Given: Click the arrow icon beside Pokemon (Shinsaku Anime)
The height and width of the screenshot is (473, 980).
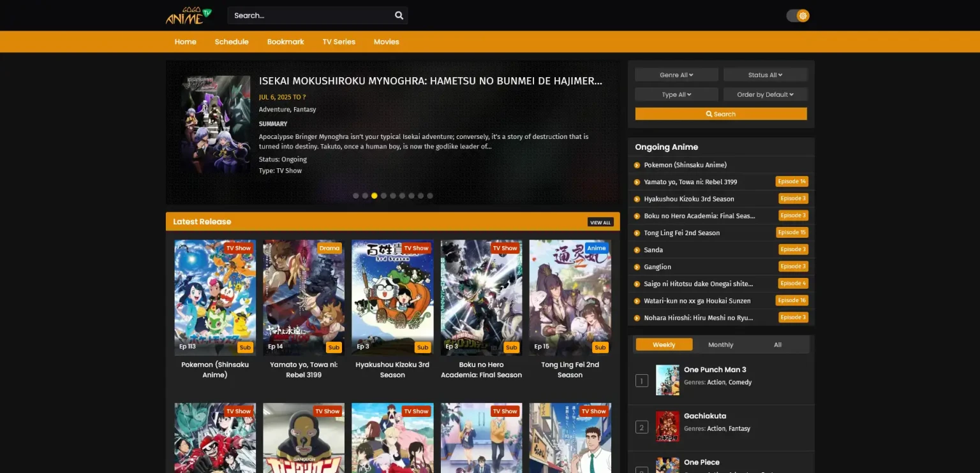Looking at the screenshot, I should point(637,165).
